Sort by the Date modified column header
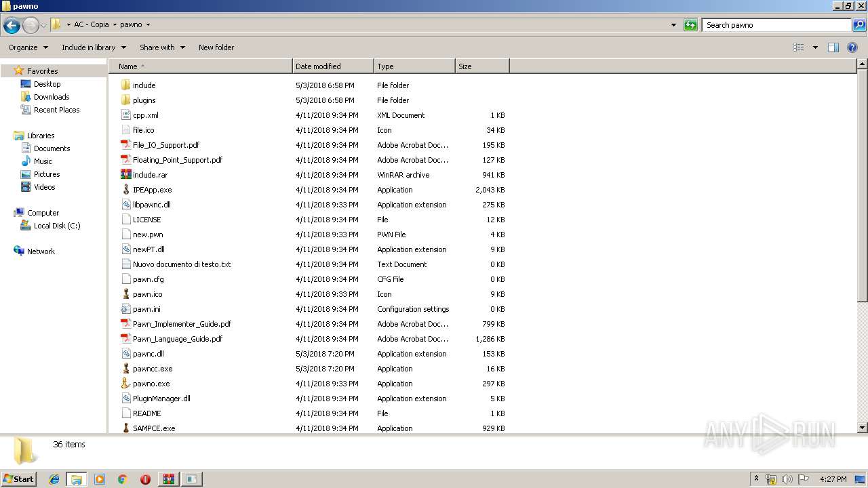868x488 pixels. [333, 66]
